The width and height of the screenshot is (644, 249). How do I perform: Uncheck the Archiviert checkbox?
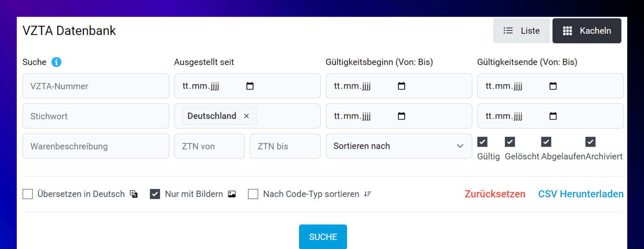(590, 142)
